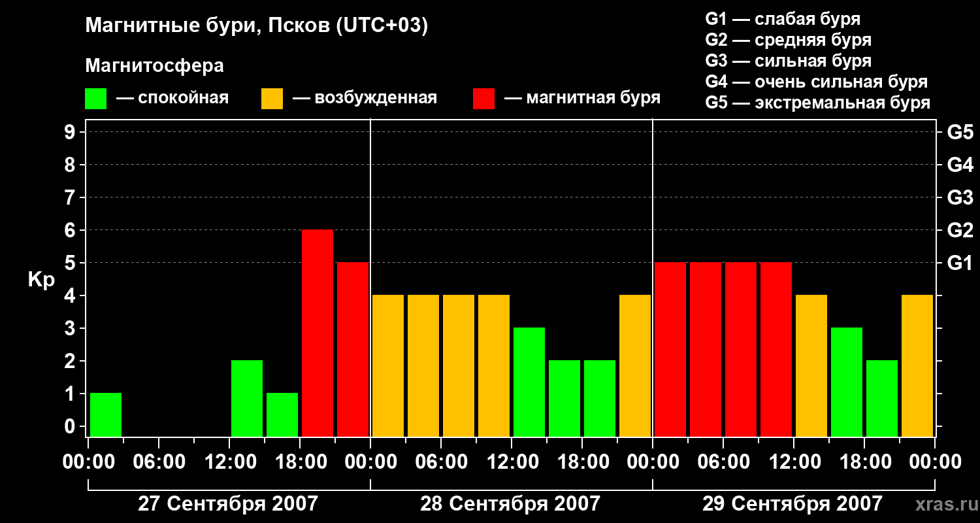Click the "29 Сентября 2007" date label
Screen dimensions: 980x523
(792, 504)
